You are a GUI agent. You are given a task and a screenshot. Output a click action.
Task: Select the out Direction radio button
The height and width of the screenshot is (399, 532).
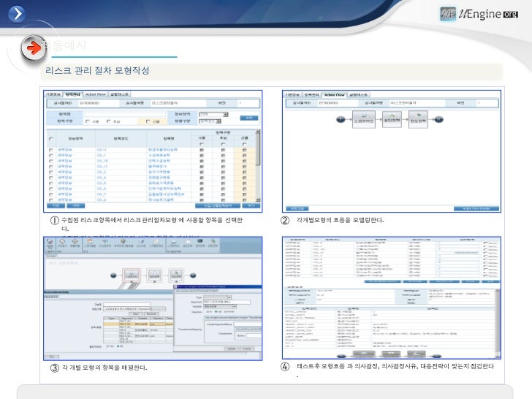pyautogui.click(x=217, y=311)
